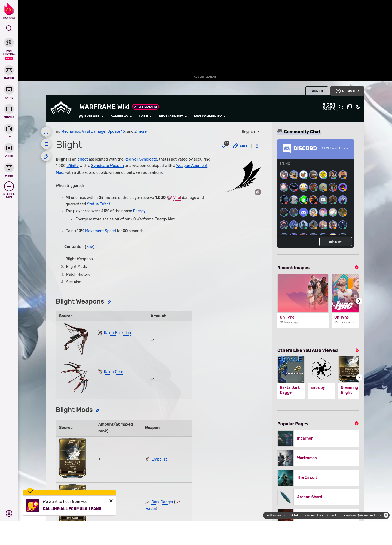Screen dimensions: 392x545
Task: Open the Weapon Augment link
Action: coord(192,166)
